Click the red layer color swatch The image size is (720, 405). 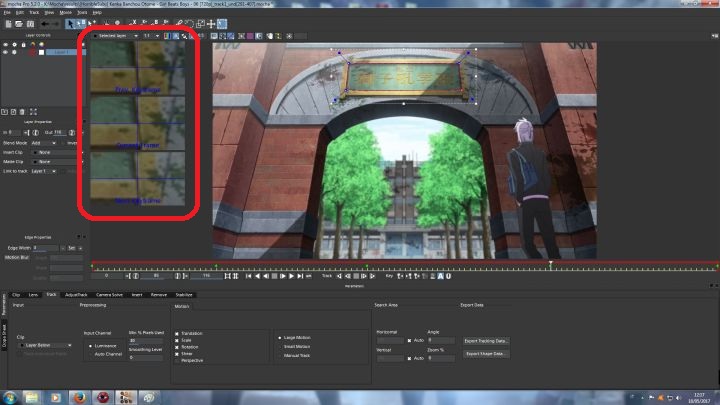tap(32, 52)
